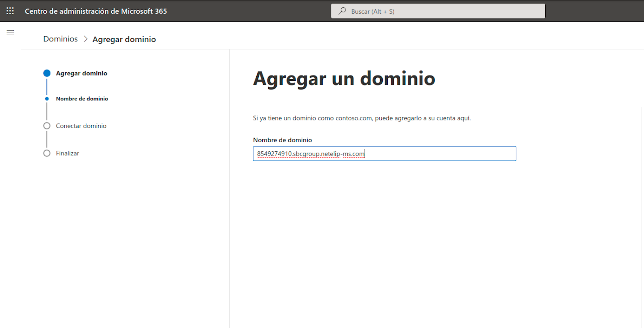Click the Finalizar step circle
Image resolution: width=644 pixels, height=328 pixels.
tap(47, 153)
